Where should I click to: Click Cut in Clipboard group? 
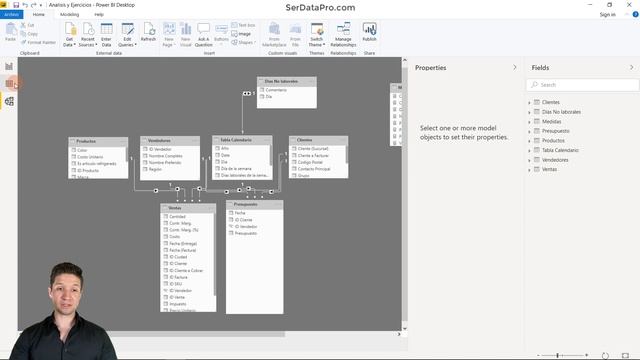(x=28, y=25)
